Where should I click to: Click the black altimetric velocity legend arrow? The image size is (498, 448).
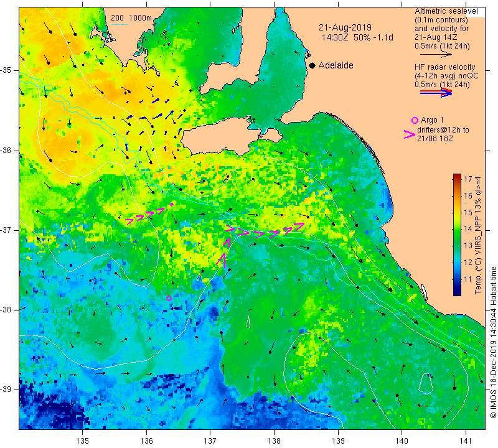436,55
